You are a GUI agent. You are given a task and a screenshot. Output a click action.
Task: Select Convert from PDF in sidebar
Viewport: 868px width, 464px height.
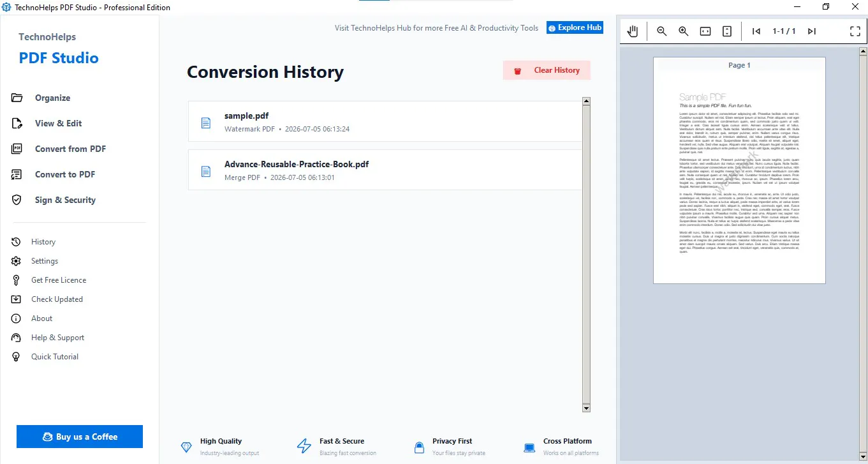pyautogui.click(x=70, y=149)
